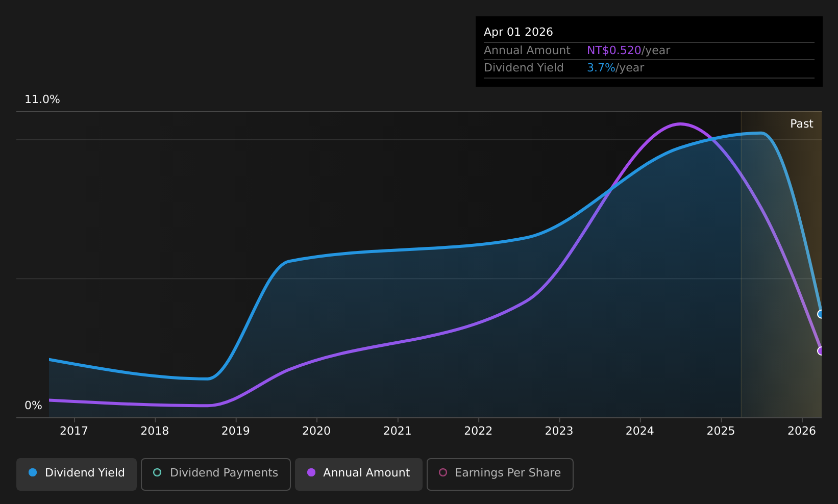The width and height of the screenshot is (838, 504).
Task: Click the 2023 x-axis label
Action: point(559,431)
